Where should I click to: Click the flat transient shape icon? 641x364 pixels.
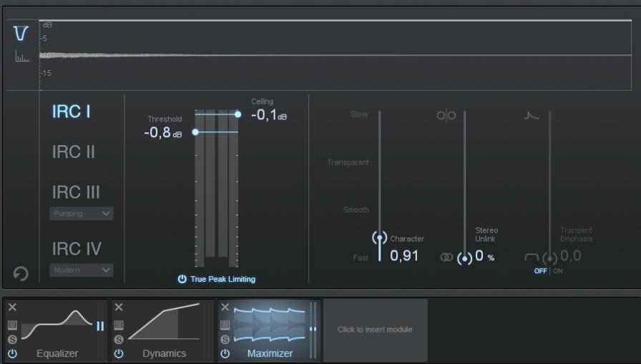532,257
